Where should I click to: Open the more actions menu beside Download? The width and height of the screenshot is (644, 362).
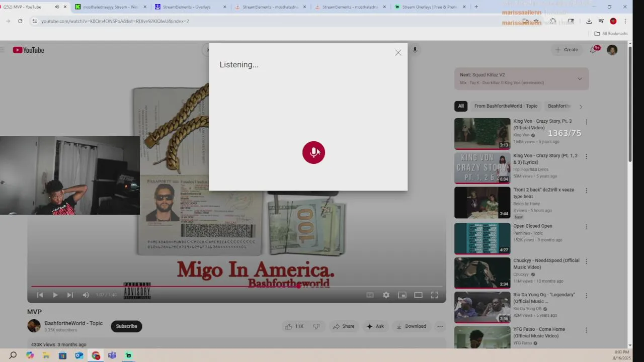[440, 326]
